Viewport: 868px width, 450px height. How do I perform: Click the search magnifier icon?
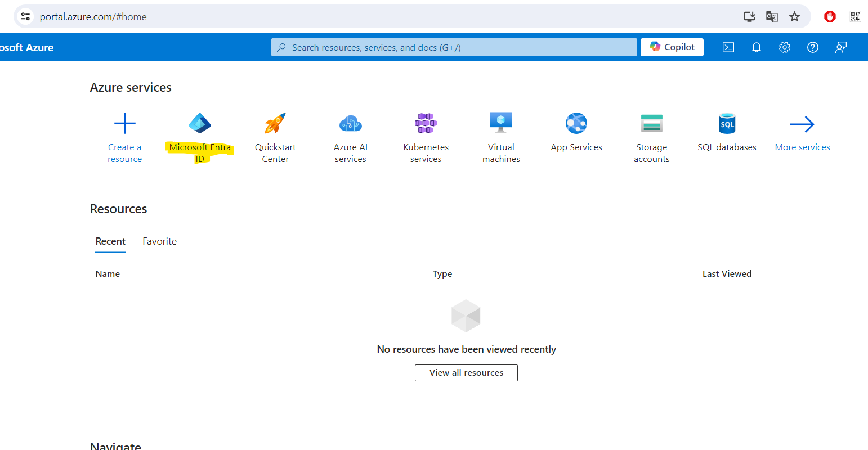[x=281, y=47]
